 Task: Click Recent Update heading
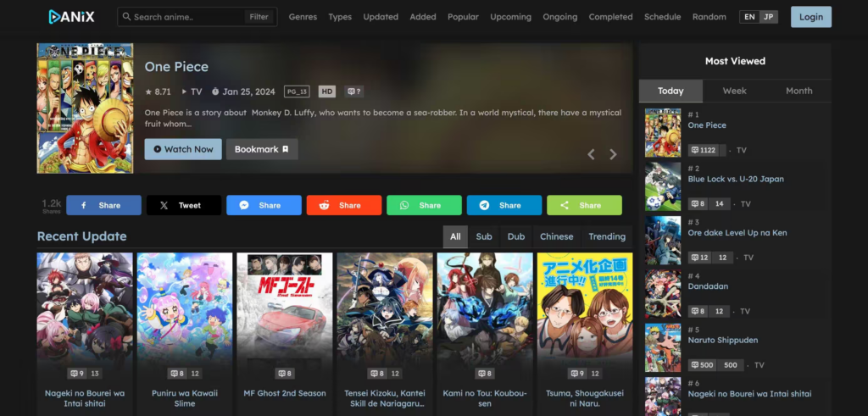coord(82,236)
